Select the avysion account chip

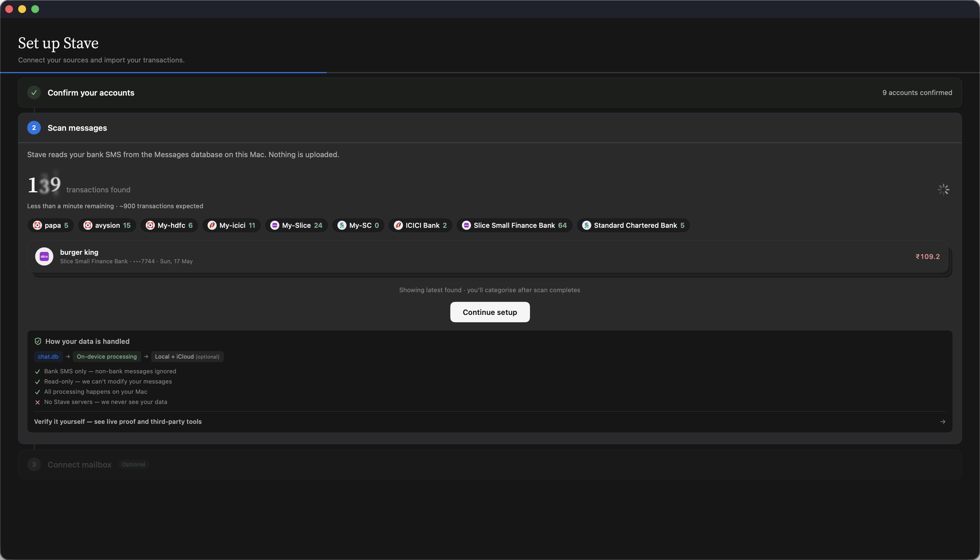click(107, 225)
